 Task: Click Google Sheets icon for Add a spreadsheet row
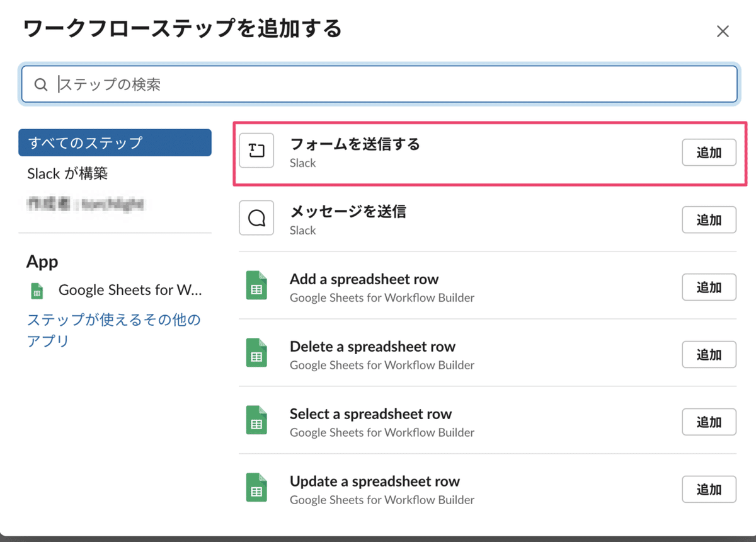pos(256,285)
